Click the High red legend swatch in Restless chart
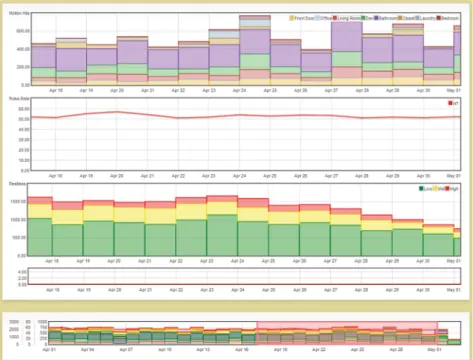The width and height of the screenshot is (473, 360). click(x=447, y=189)
